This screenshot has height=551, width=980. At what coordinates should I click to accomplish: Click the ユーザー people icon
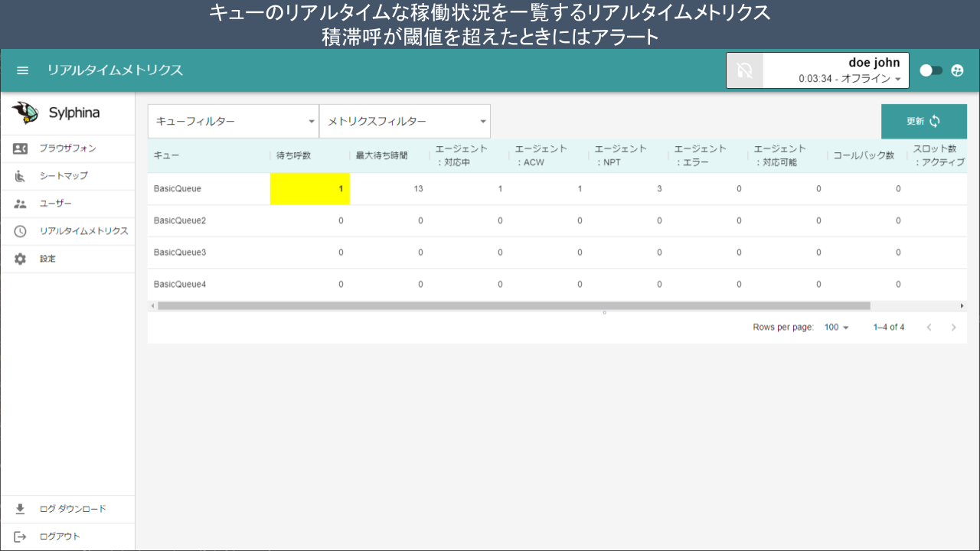pos(21,204)
